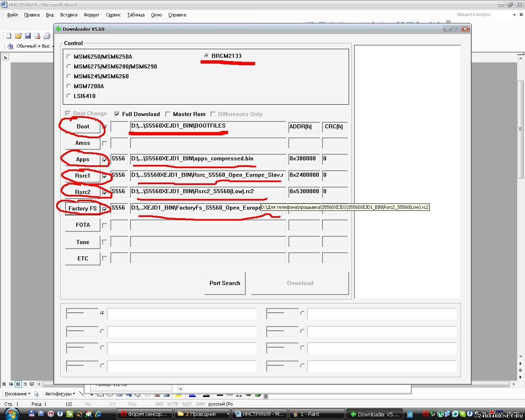The height and width of the screenshot is (420, 525).
Task: Expand the Drawing toolbar options arrow
Action: 266,396
